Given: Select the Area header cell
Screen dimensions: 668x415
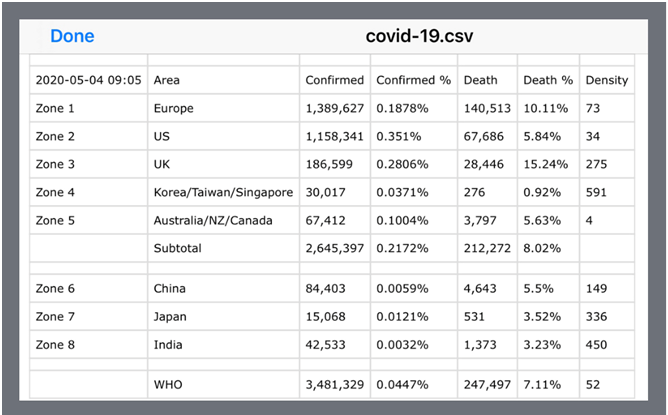Looking at the screenshot, I should tap(167, 80).
